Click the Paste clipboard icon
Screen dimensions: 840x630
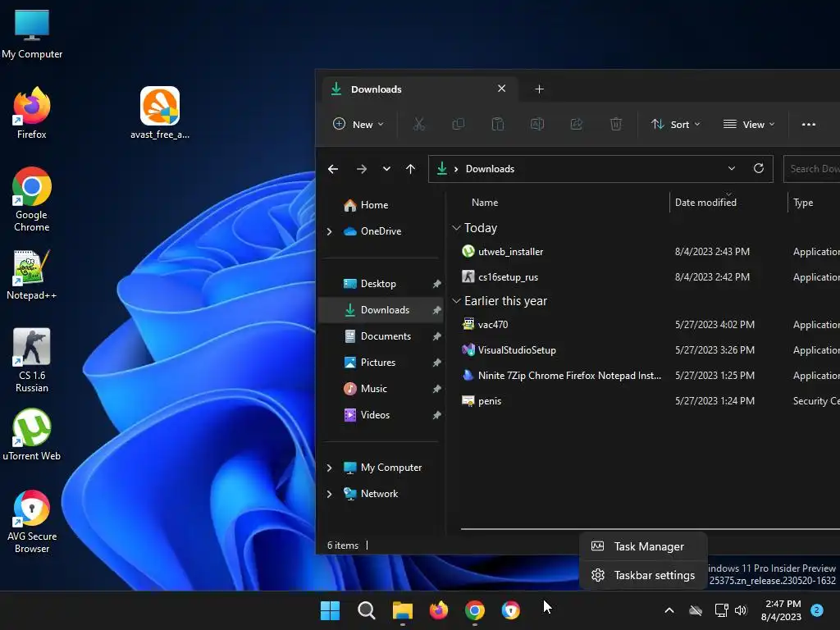[498, 125]
